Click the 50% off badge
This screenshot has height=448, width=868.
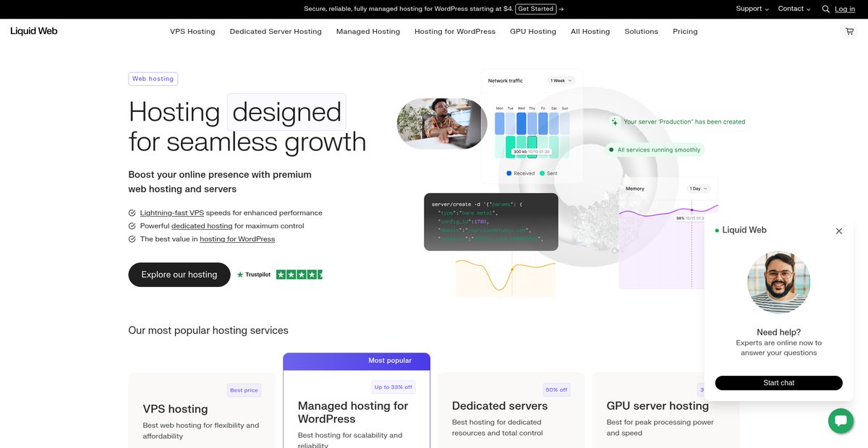[x=556, y=389]
